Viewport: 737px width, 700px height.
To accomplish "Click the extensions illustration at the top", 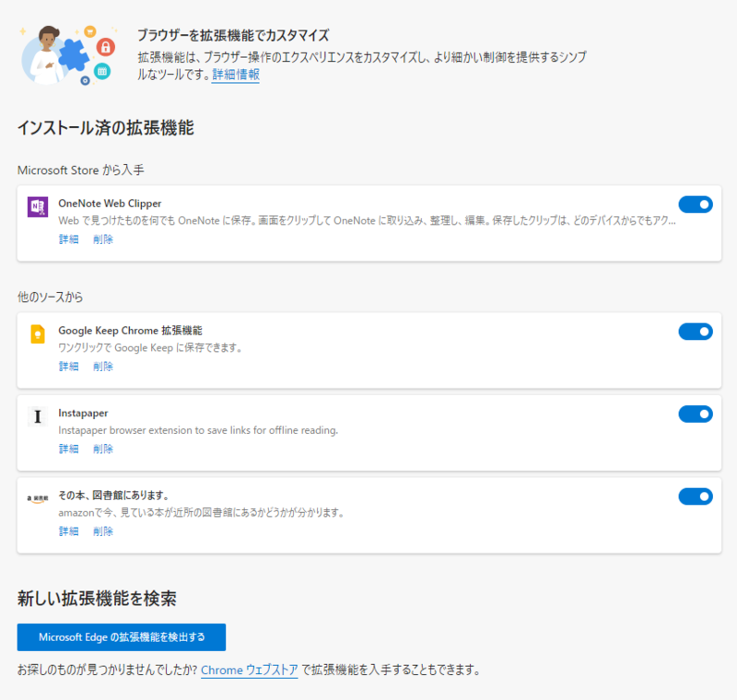I will [68, 55].
